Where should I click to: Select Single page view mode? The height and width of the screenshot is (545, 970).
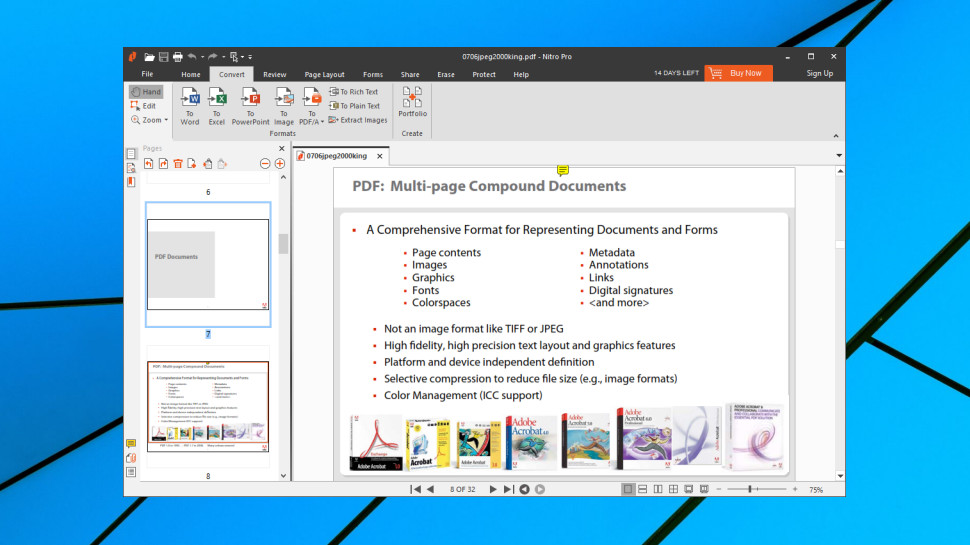point(628,489)
